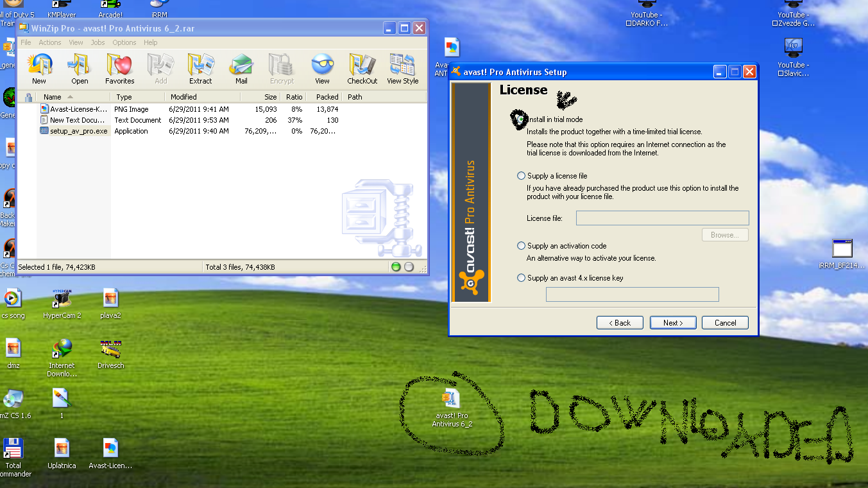Open the Options menu in WinZip
This screenshot has width=868, height=488.
(x=124, y=42)
